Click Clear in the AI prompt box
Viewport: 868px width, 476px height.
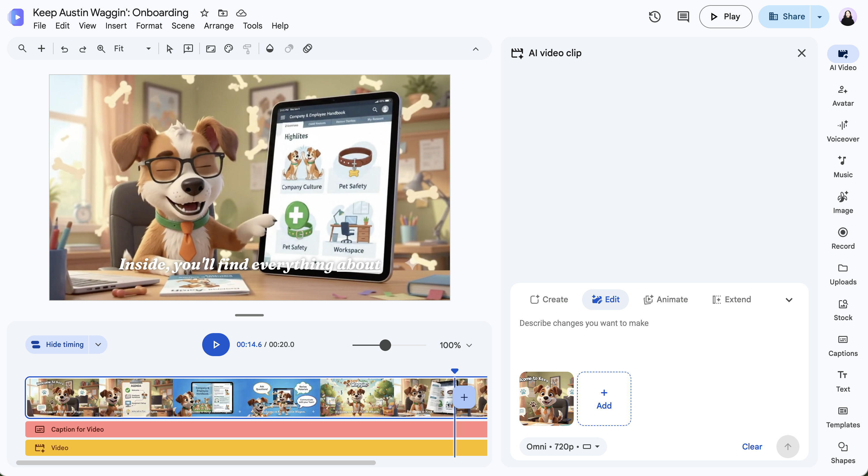[x=752, y=447]
